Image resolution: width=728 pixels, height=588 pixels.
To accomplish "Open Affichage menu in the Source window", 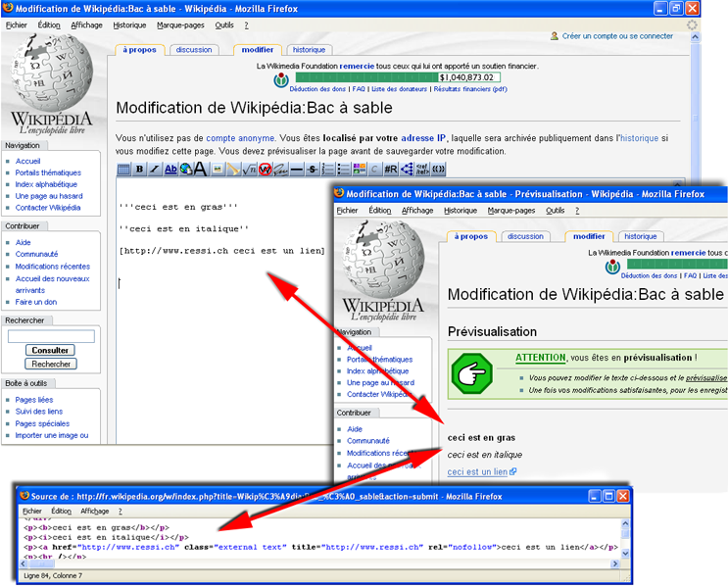I will click(95, 511).
